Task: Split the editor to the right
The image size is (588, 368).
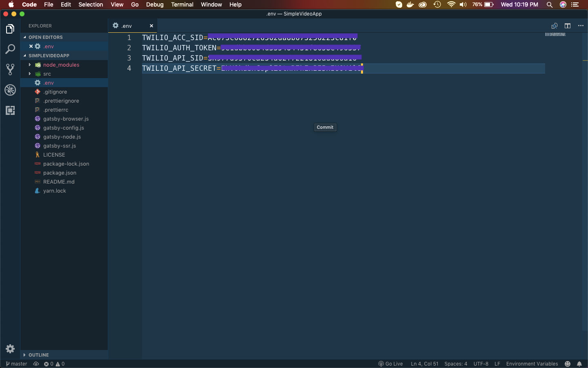Action: point(568,26)
